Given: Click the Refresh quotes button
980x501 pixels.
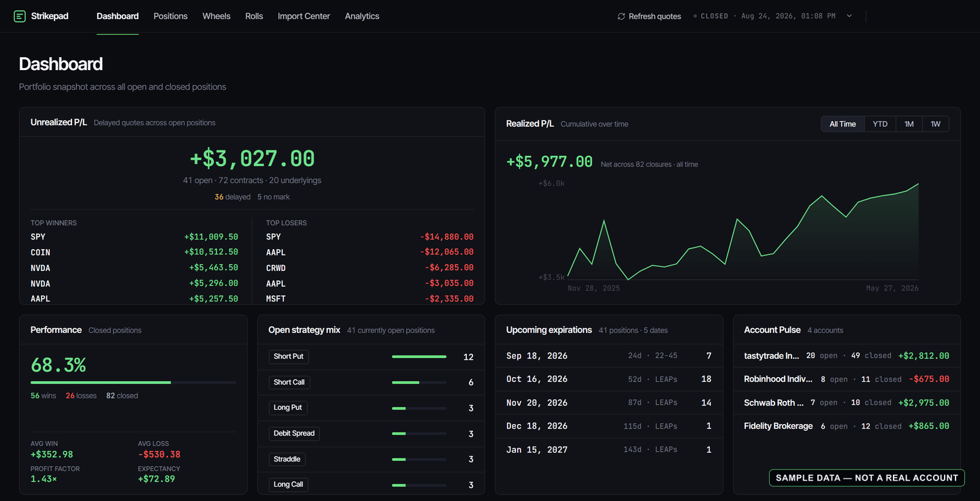Looking at the screenshot, I should [x=649, y=16].
